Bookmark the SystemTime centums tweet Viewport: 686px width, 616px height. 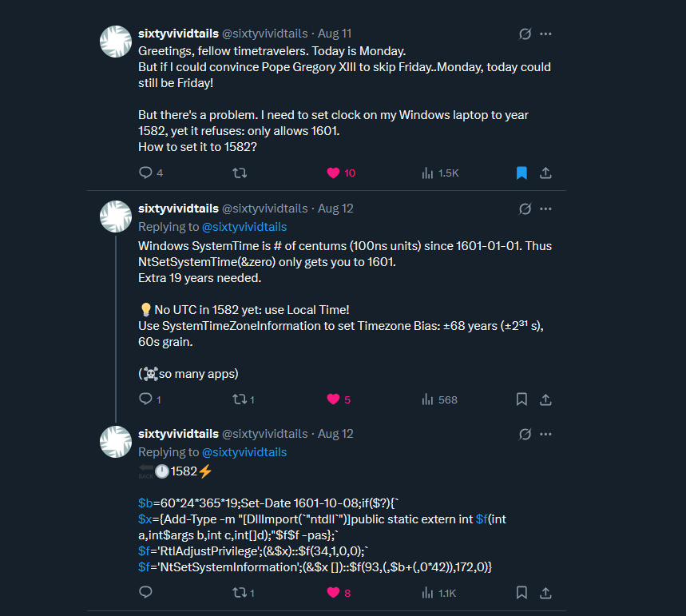tap(521, 399)
